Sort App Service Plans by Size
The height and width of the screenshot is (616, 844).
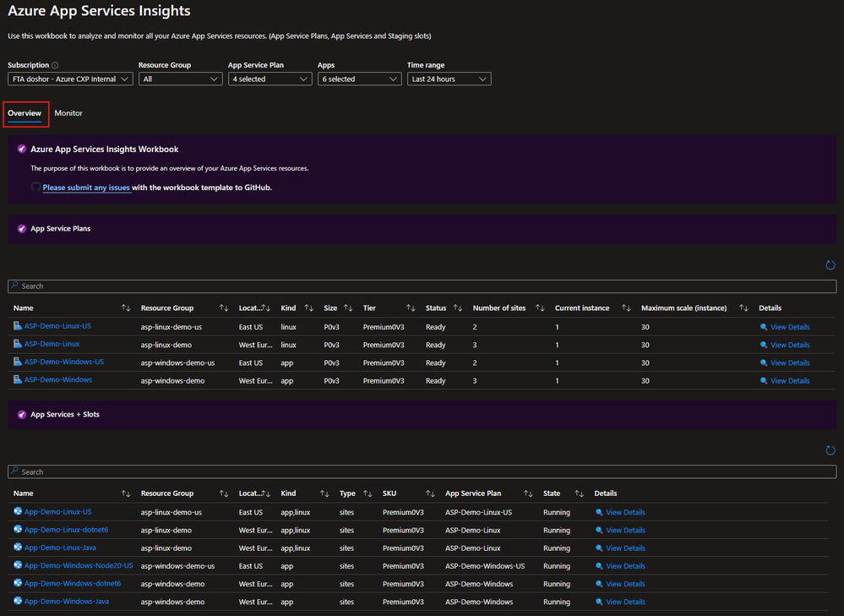[348, 308]
